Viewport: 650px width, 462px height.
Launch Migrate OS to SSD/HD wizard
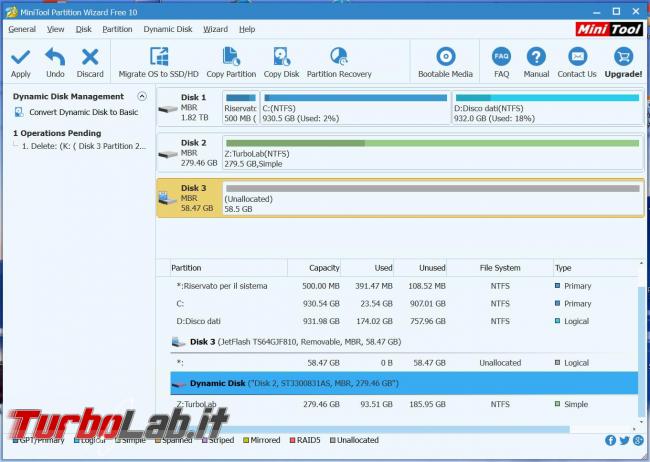(x=158, y=63)
